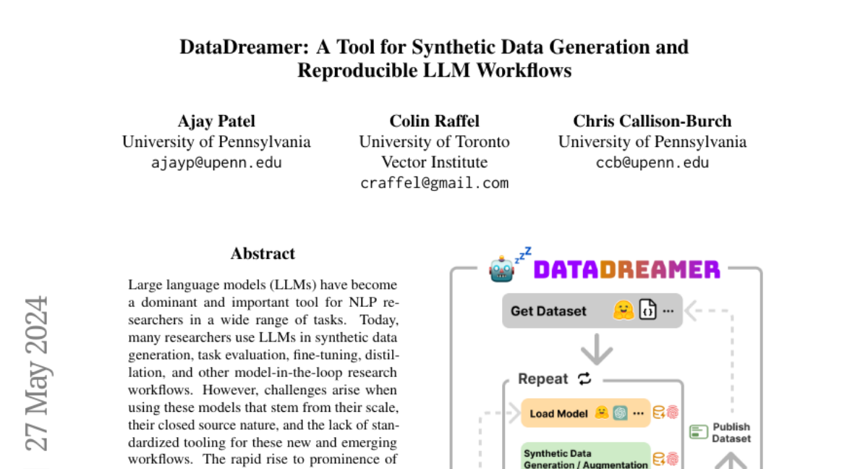Click the Repeat loop arrows icon
This screenshot has width=868, height=469.
pyautogui.click(x=584, y=379)
